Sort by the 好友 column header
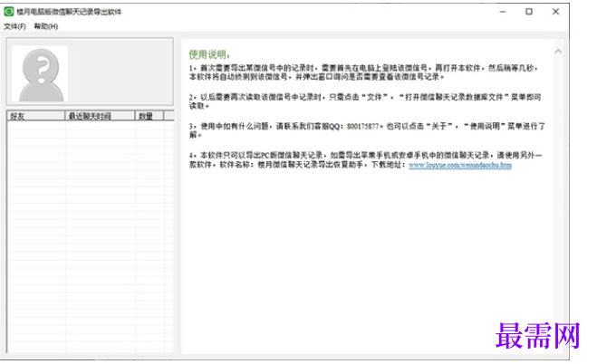The width and height of the screenshot is (597, 364). (36, 116)
